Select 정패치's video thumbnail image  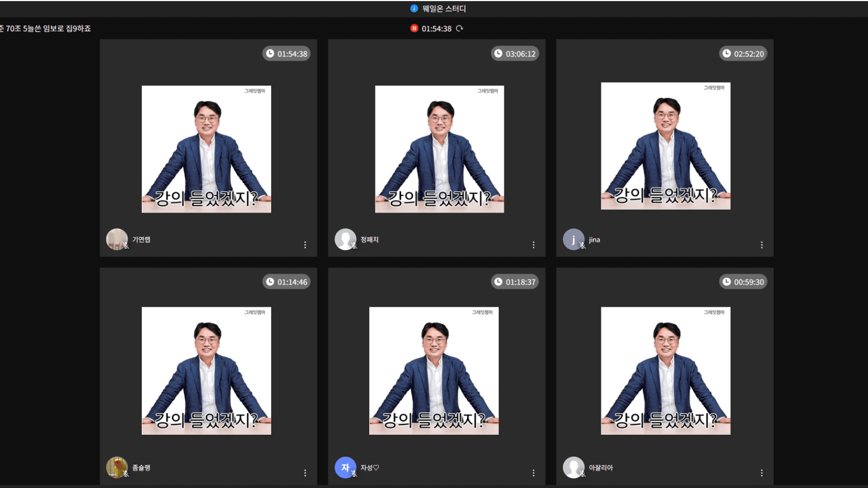(440, 149)
